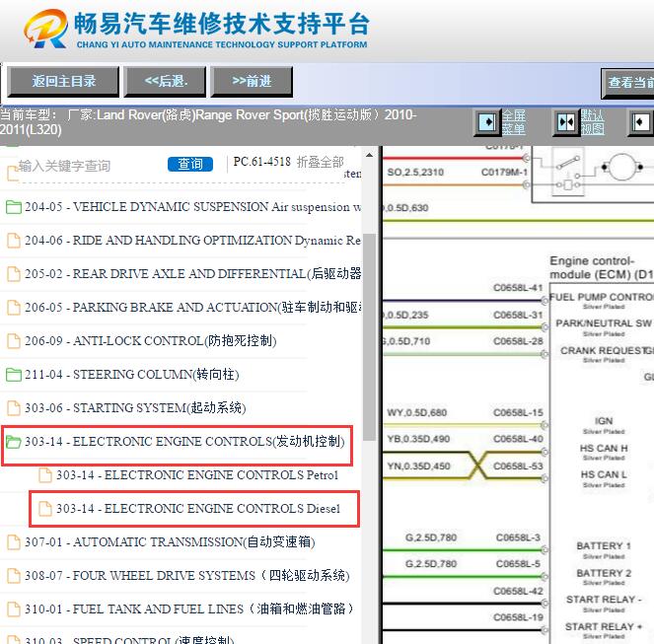Click connector label C0658L-15

pyautogui.click(x=518, y=413)
